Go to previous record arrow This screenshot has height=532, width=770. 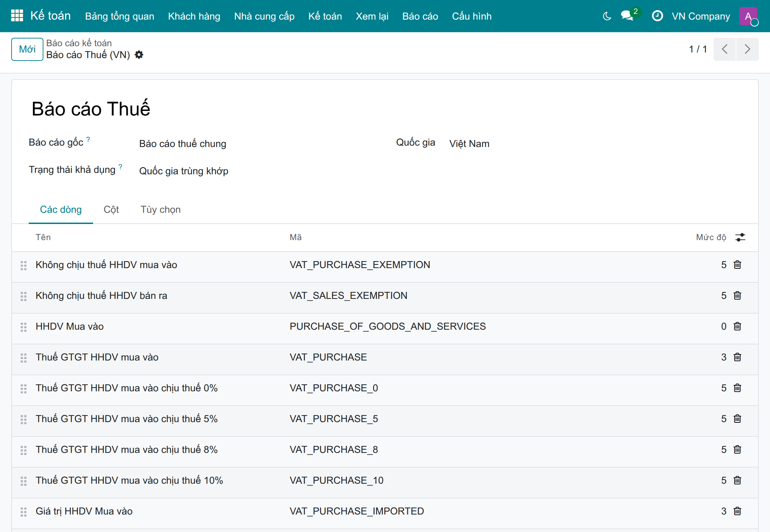[724, 49]
